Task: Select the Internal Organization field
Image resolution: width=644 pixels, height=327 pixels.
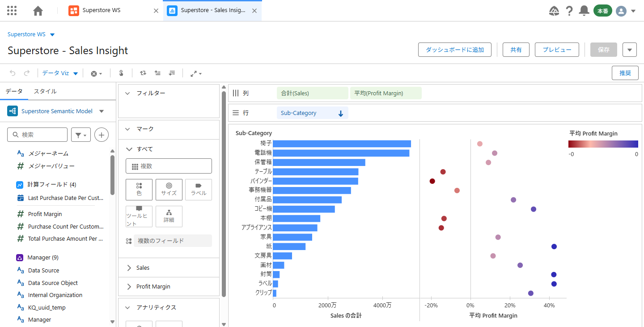Action: click(x=55, y=295)
